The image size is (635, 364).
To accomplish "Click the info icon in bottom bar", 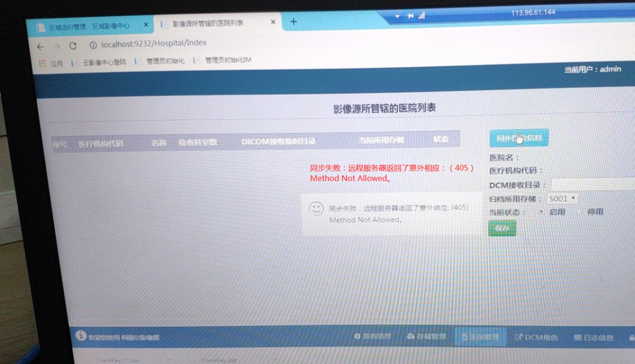I will pos(81,336).
